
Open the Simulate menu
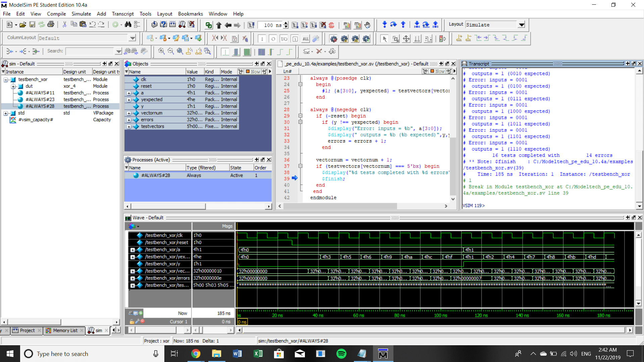point(81,14)
